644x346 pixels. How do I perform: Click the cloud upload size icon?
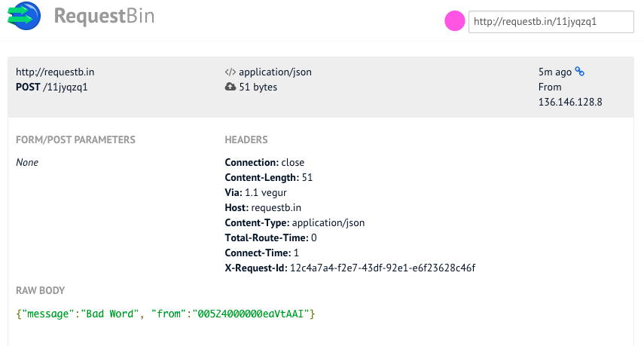click(230, 87)
